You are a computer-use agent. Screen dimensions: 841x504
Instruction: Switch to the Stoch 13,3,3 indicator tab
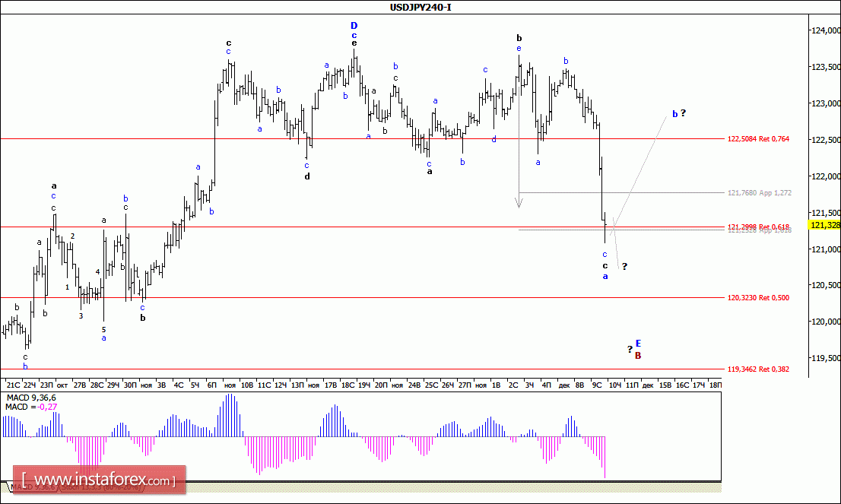(x=101, y=487)
